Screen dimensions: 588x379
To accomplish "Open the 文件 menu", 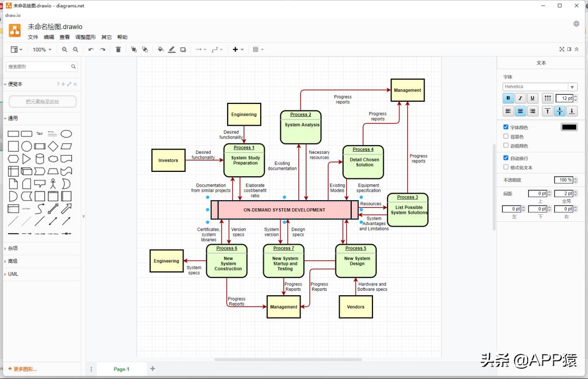I will (33, 37).
